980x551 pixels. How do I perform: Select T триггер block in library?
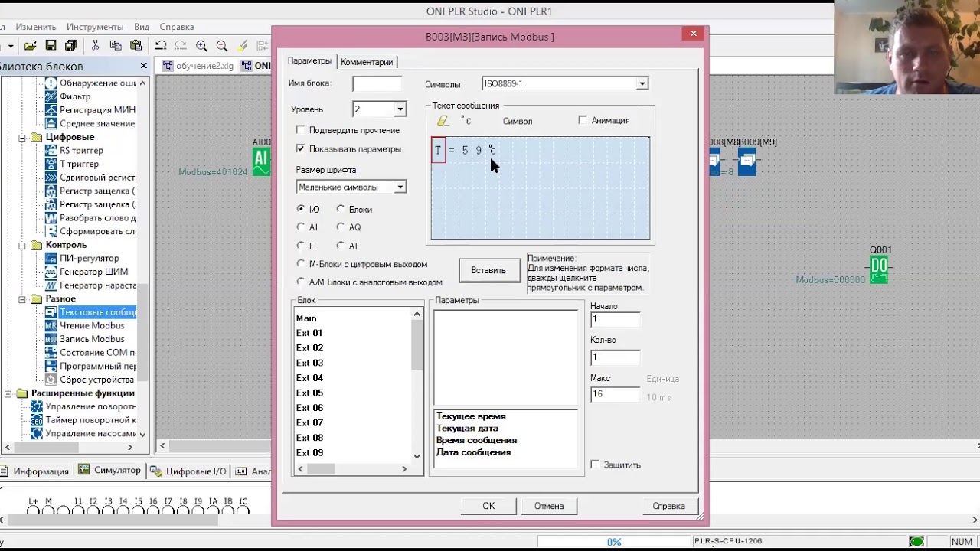pos(79,164)
